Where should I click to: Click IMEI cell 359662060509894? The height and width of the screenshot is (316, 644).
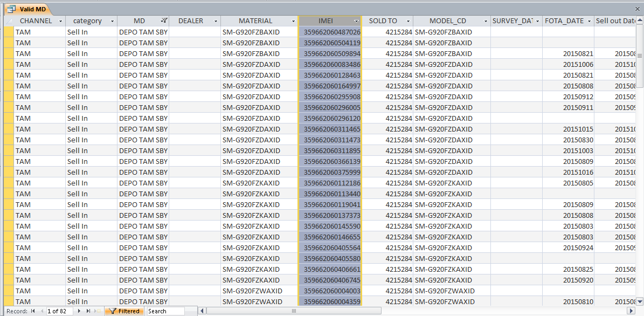pyautogui.click(x=330, y=53)
